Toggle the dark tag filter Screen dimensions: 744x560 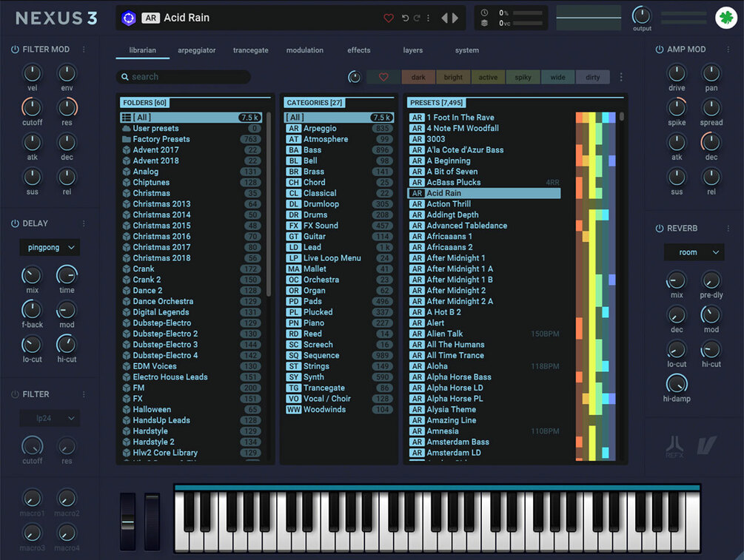point(418,77)
